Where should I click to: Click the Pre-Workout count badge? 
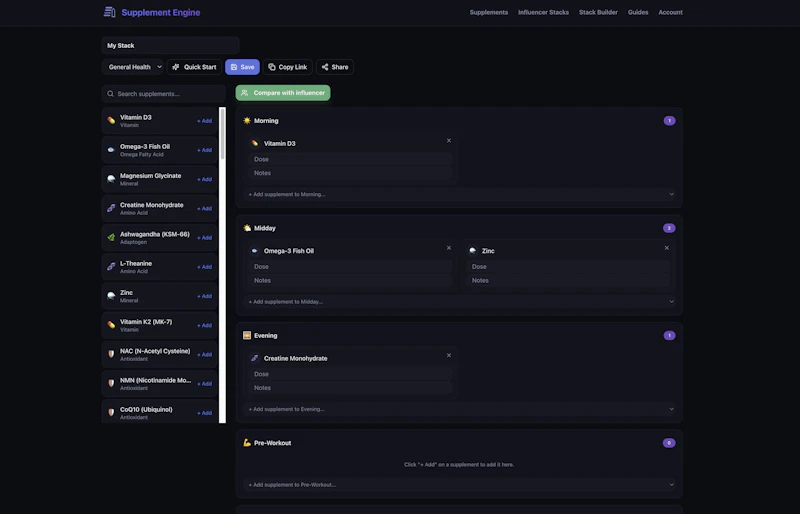point(669,443)
